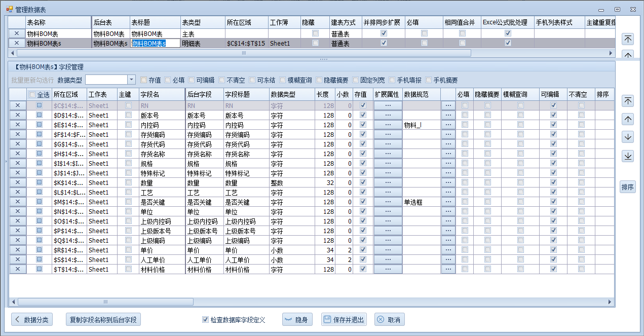
Task: Check the 全选 select-all checkbox
Action: (x=32, y=95)
